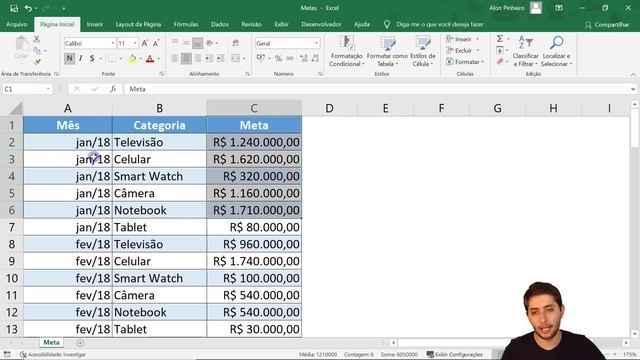
Task: Click the Percent style icon
Action: click(x=278, y=58)
